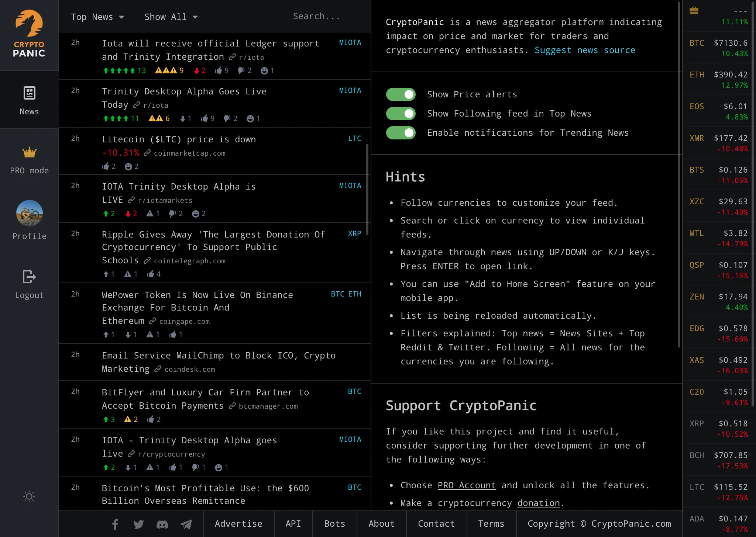Click the info panel scrollbar

coord(678,175)
